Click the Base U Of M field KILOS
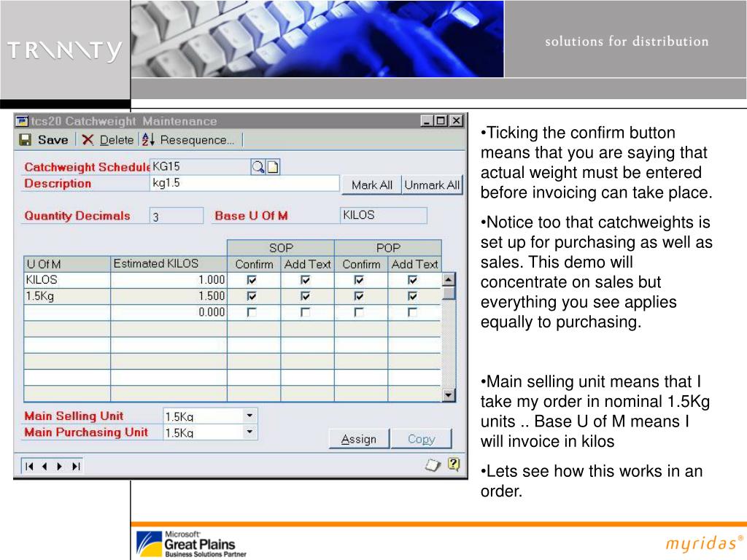The image size is (747, 560). (x=384, y=215)
